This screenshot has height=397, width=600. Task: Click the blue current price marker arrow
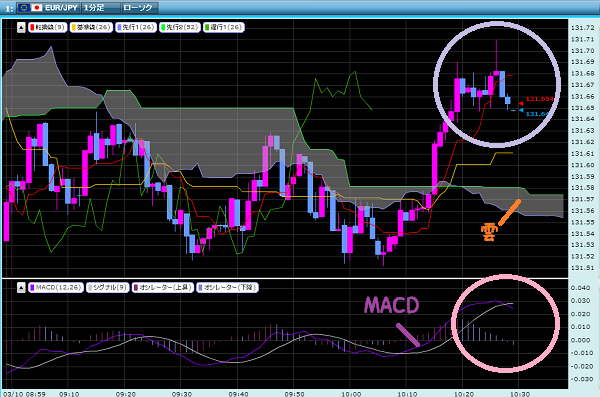coord(521,110)
